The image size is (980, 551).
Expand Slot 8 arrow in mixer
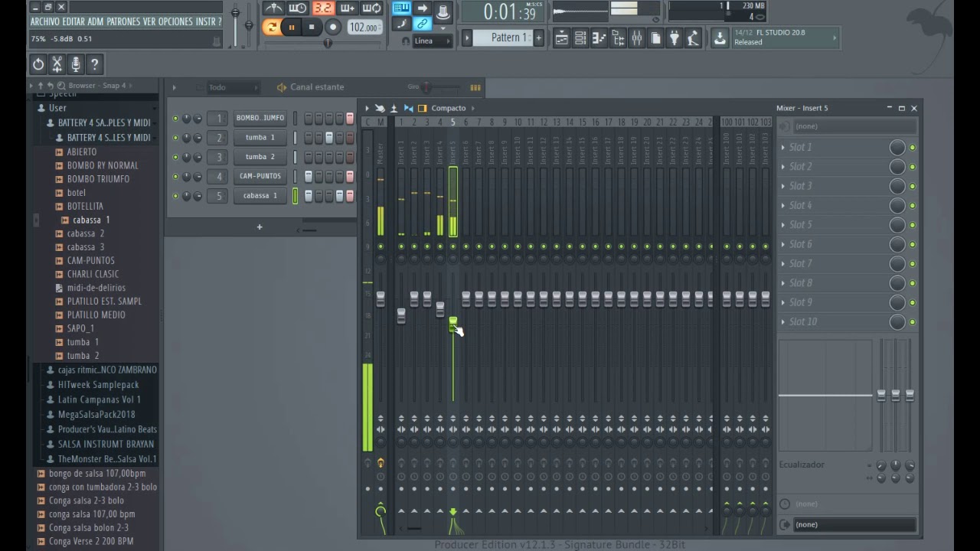tap(782, 283)
